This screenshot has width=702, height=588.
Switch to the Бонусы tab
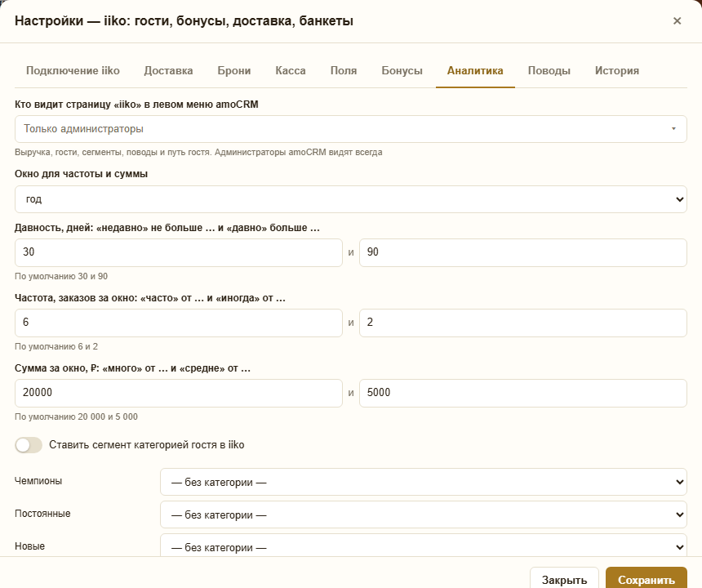click(402, 71)
